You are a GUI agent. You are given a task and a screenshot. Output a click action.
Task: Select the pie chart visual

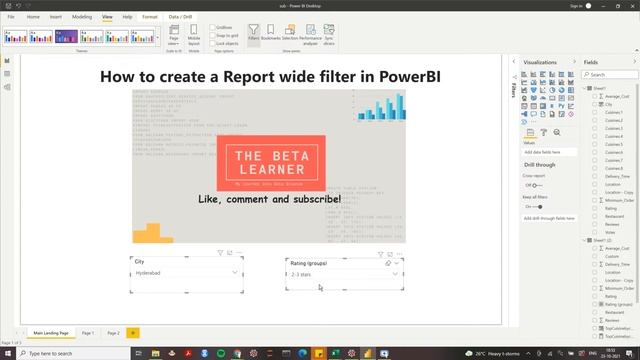(552, 90)
